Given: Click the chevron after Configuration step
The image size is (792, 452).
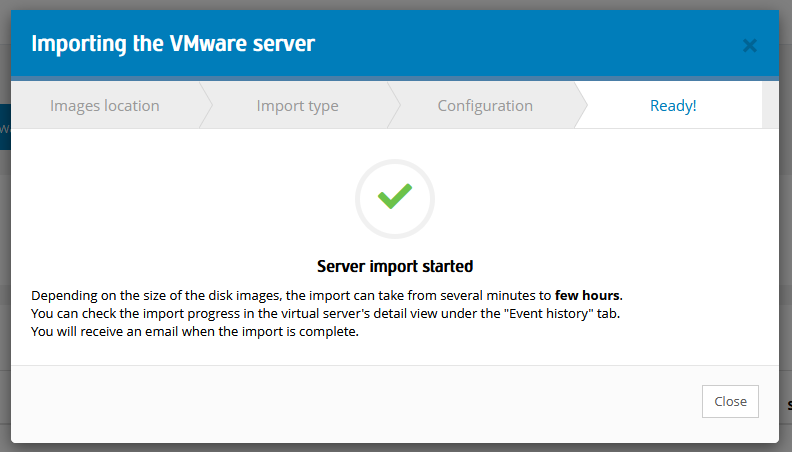Looking at the screenshot, I should point(581,106).
